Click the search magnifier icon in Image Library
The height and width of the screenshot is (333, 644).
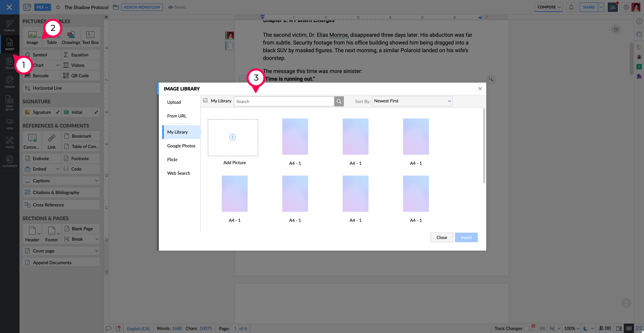[x=339, y=101]
